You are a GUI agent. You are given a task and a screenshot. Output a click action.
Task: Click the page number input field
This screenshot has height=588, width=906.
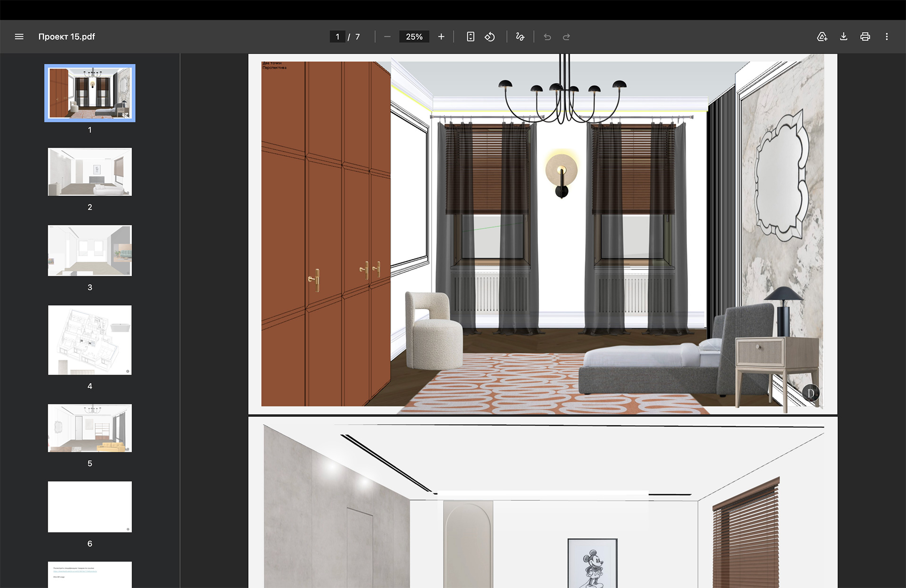[337, 37]
